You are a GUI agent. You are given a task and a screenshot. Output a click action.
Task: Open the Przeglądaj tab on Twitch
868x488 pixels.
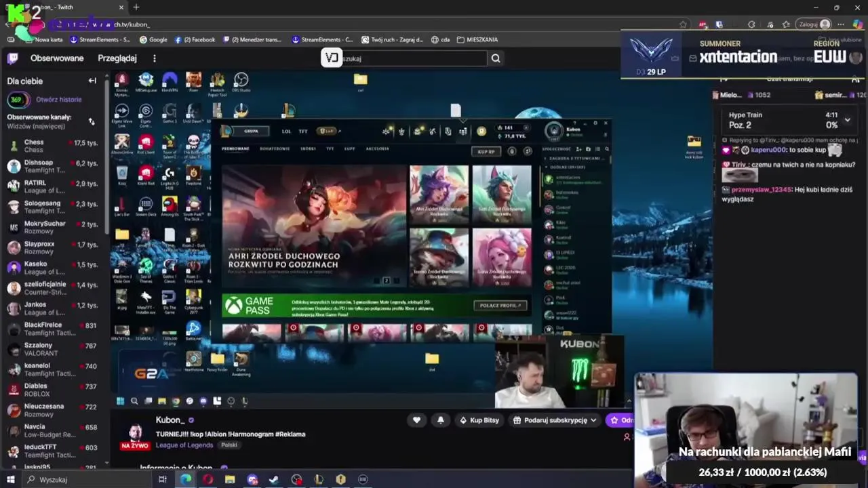tap(117, 58)
